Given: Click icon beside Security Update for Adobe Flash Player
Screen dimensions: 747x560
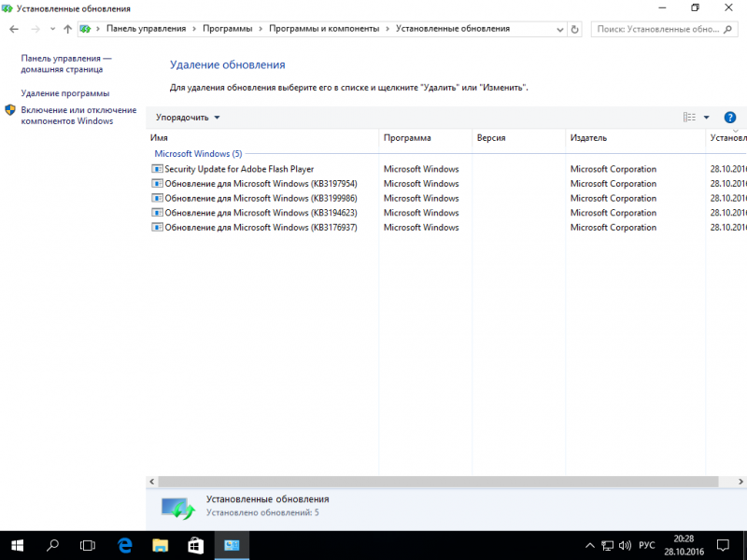Looking at the screenshot, I should [157, 169].
